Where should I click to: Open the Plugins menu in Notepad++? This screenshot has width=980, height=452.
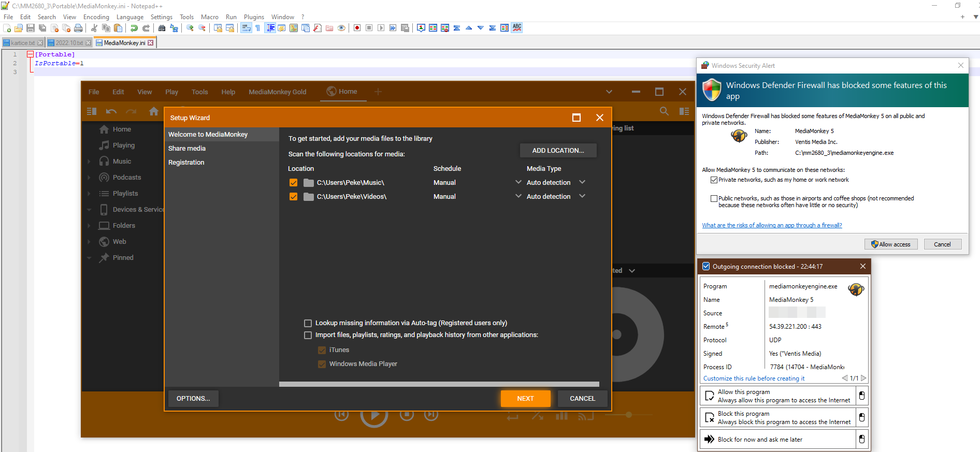click(x=254, y=17)
